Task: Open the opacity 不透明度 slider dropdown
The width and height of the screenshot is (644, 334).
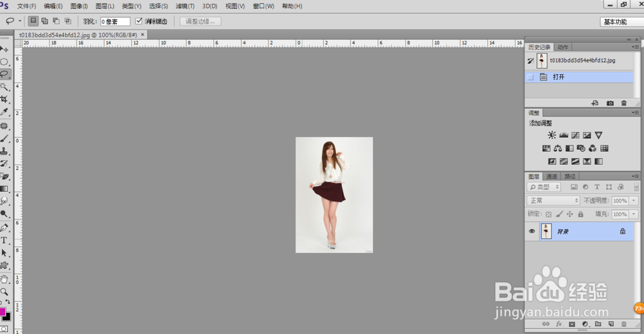Action: point(634,201)
